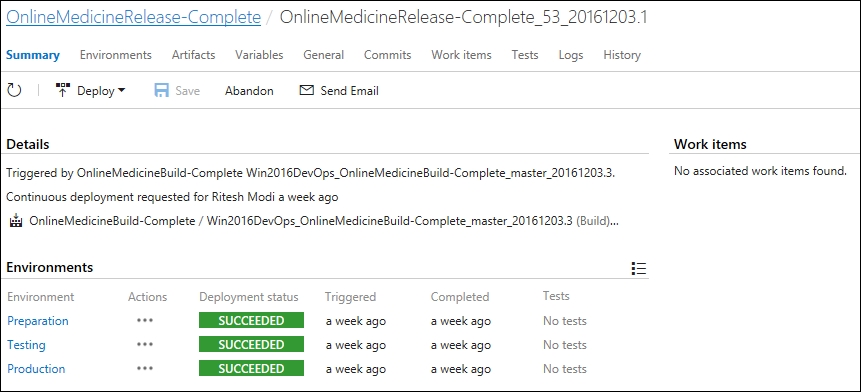The height and width of the screenshot is (392, 861).
Task: Open actions ellipsis for Testing environment
Action: [145, 344]
